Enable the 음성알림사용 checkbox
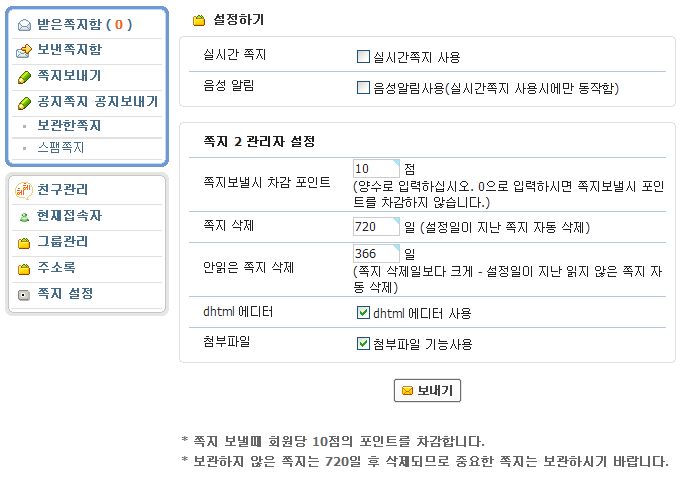Screen dimensions: 685x483 [364, 88]
